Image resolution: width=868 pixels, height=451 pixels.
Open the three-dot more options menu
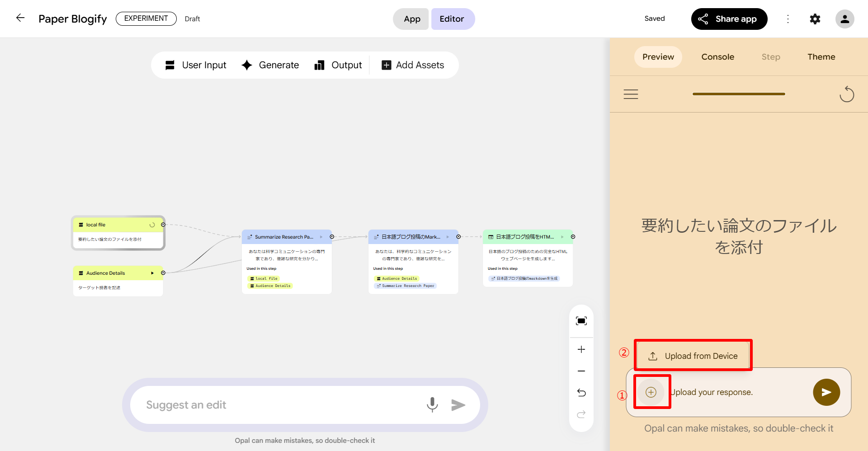[x=788, y=19]
